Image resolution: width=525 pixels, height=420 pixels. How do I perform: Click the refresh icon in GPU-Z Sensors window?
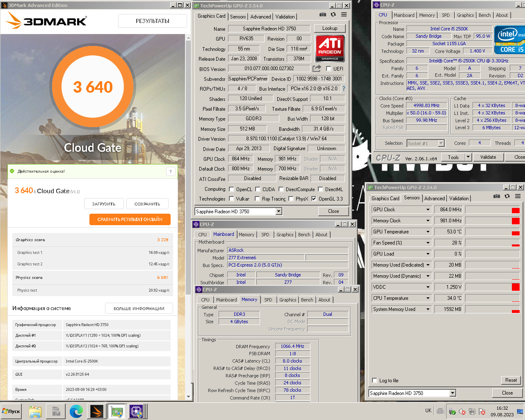coord(507,196)
